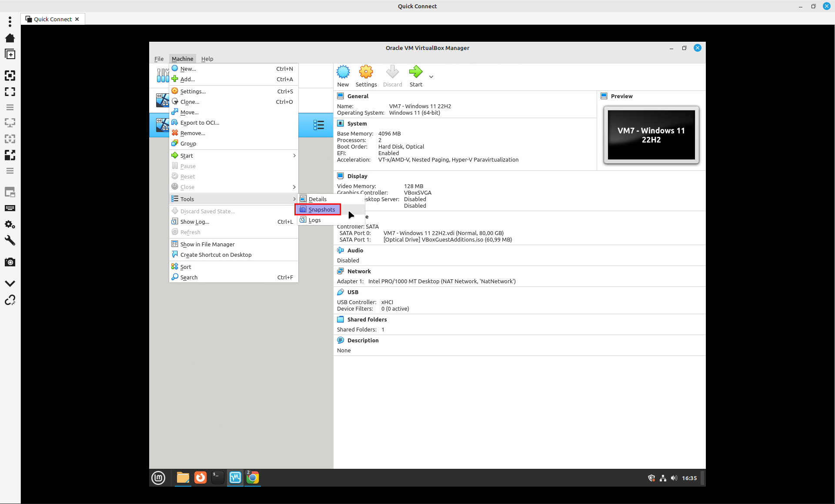The width and height of the screenshot is (835, 504).
Task: Choose Add... in the Machine menu
Action: click(234, 79)
